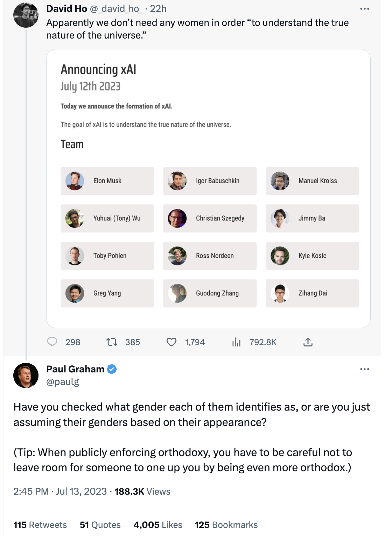The width and height of the screenshot is (392, 536).
Task: View the 115 Retweets list
Action: coord(40,525)
